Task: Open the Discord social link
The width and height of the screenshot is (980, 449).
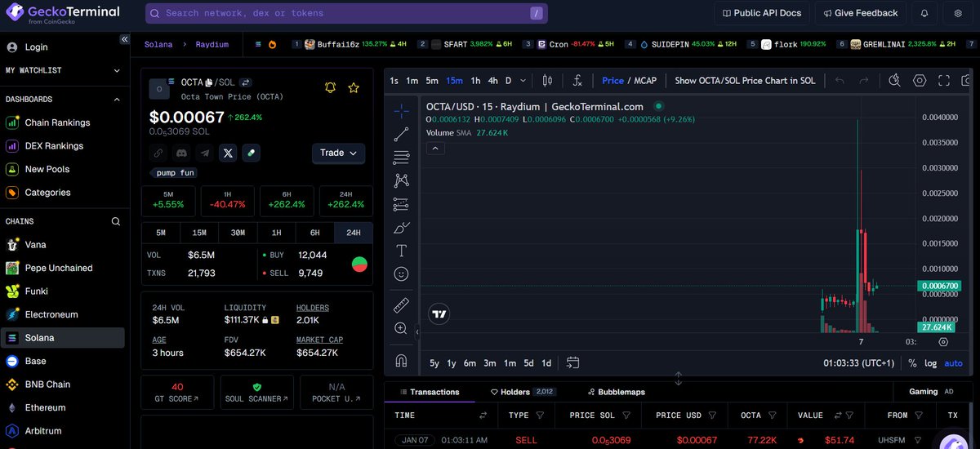Action: [181, 153]
